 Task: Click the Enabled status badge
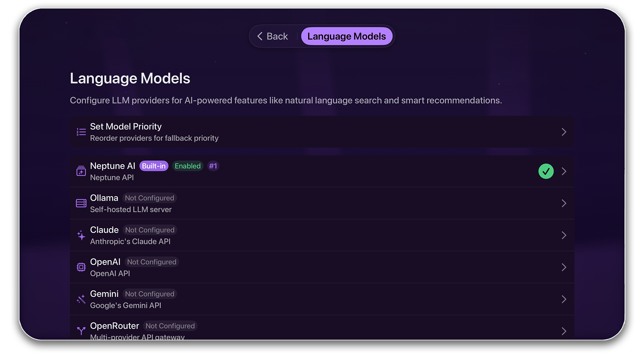click(x=187, y=166)
